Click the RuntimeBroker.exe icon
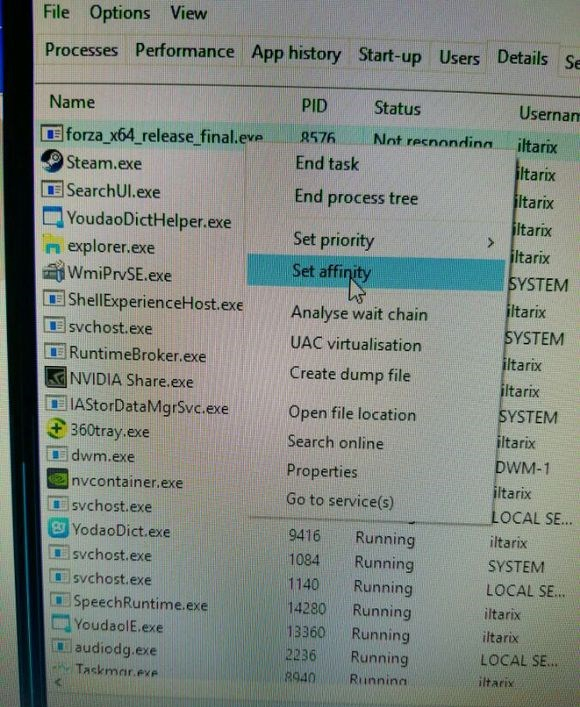The width and height of the screenshot is (580, 707). 55,351
